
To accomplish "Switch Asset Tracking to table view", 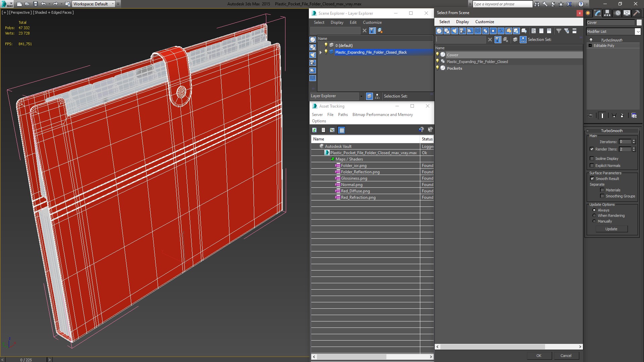I will coord(341,130).
